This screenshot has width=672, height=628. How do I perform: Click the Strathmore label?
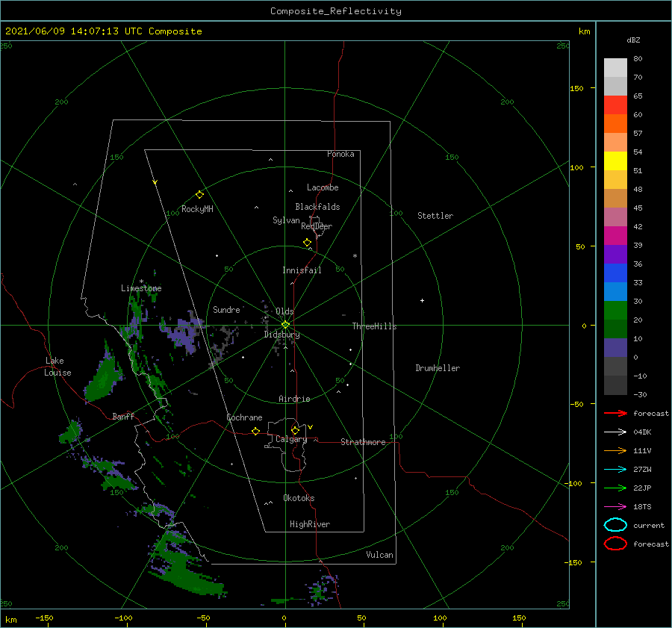tap(363, 442)
